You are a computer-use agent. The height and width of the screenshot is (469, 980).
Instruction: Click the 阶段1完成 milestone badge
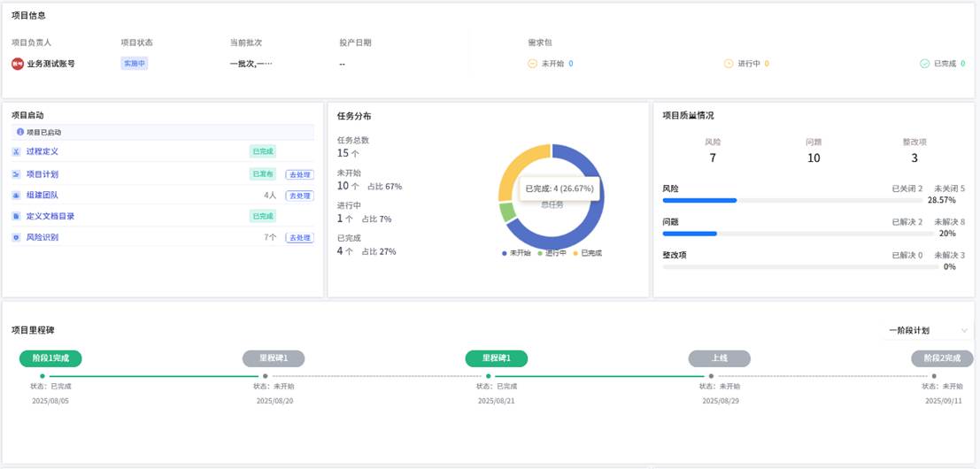[x=50, y=358]
